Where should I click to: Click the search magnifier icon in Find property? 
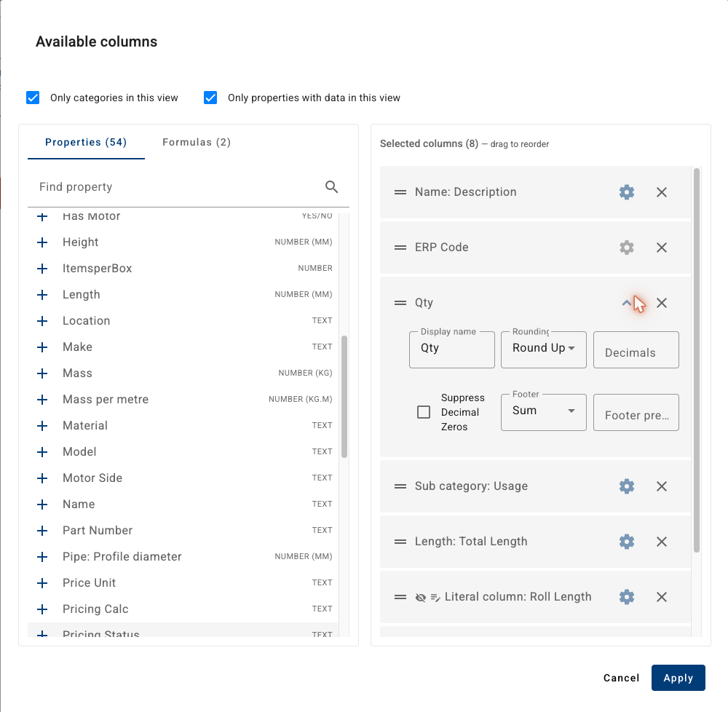pos(331,187)
